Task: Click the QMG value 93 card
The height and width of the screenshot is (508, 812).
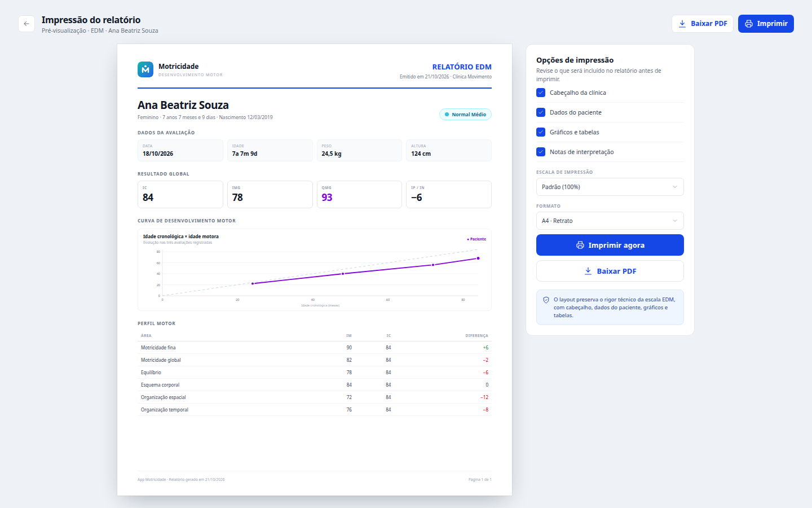Action: 359,194
